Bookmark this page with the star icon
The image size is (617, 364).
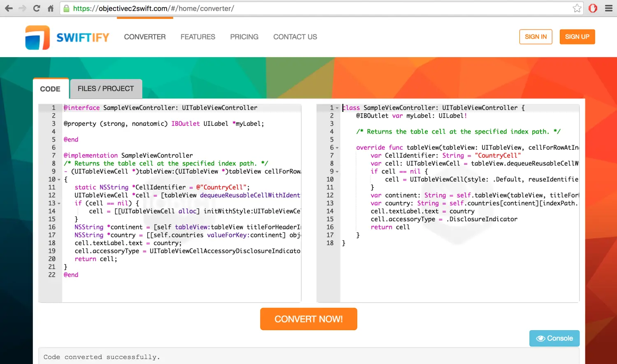pos(577,8)
